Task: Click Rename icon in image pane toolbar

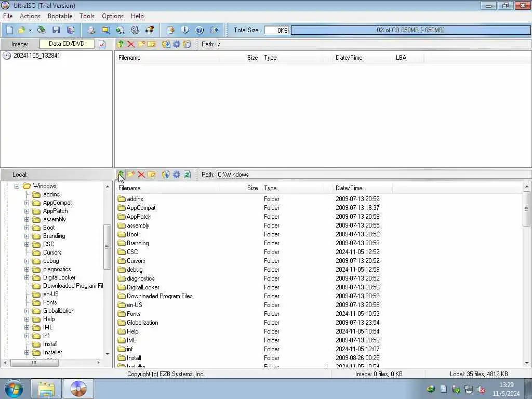Action: (x=152, y=44)
